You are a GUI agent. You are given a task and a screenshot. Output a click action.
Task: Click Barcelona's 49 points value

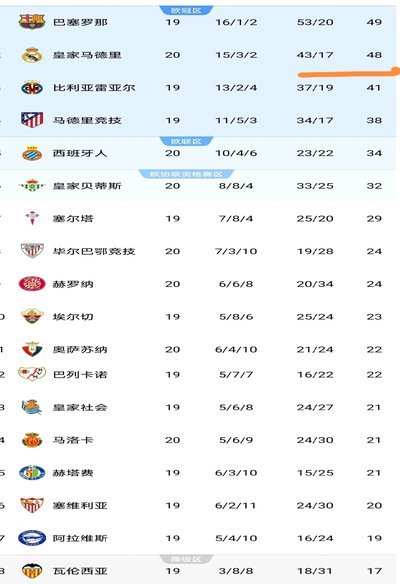click(374, 22)
